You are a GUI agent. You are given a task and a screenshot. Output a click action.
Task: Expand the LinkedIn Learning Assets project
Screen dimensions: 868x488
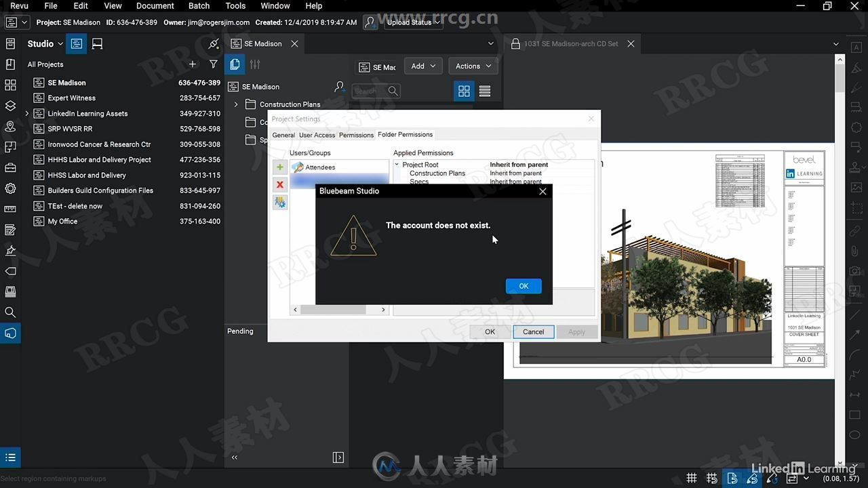pos(26,114)
